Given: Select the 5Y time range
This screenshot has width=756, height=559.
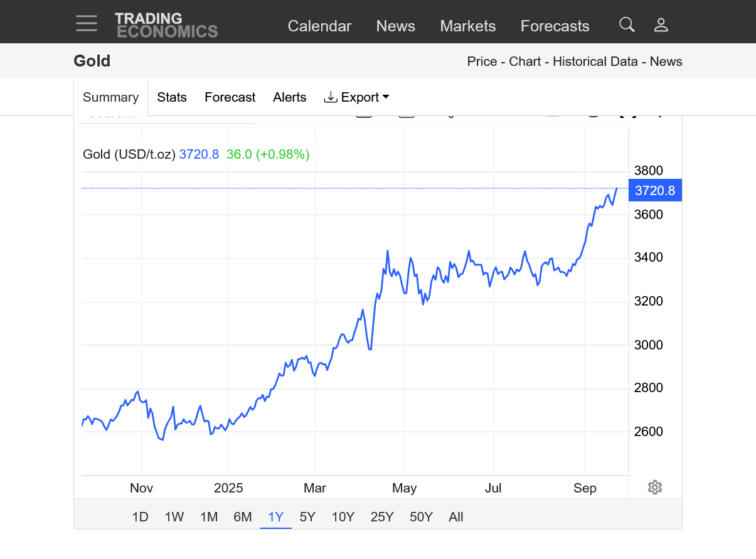Looking at the screenshot, I should pos(307,517).
